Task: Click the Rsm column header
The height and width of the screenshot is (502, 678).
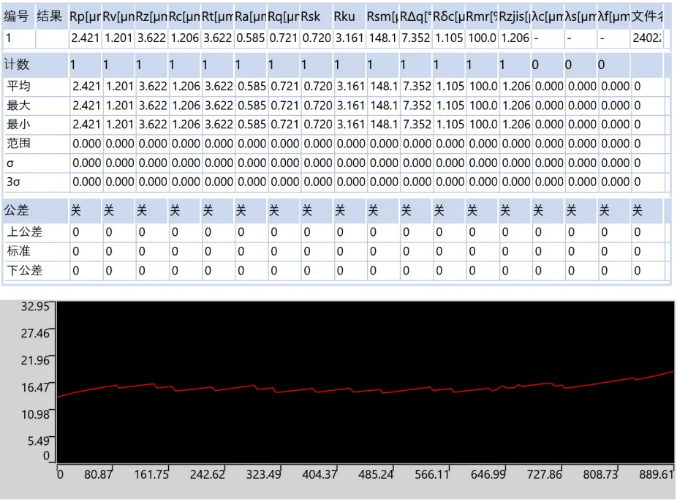Action: (382, 16)
